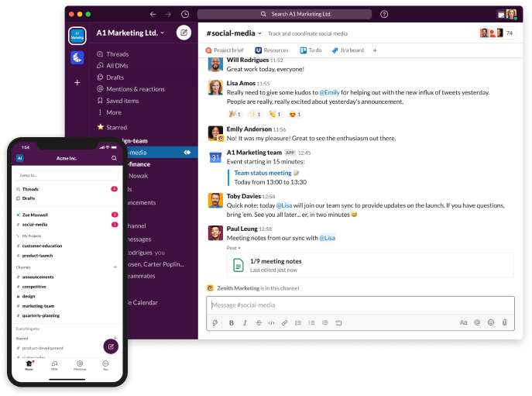
Task: Add a new channel tab with plus
Action: click(x=375, y=50)
